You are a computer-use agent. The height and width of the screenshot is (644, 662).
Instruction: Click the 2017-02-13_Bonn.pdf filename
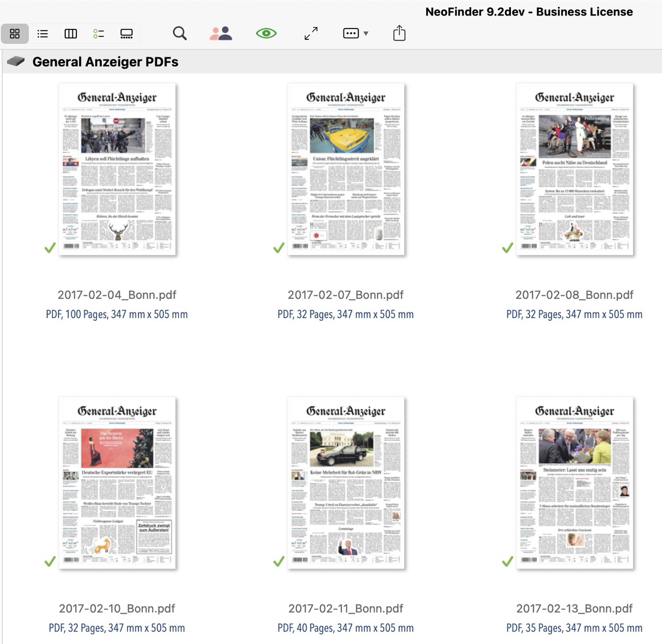click(x=574, y=608)
